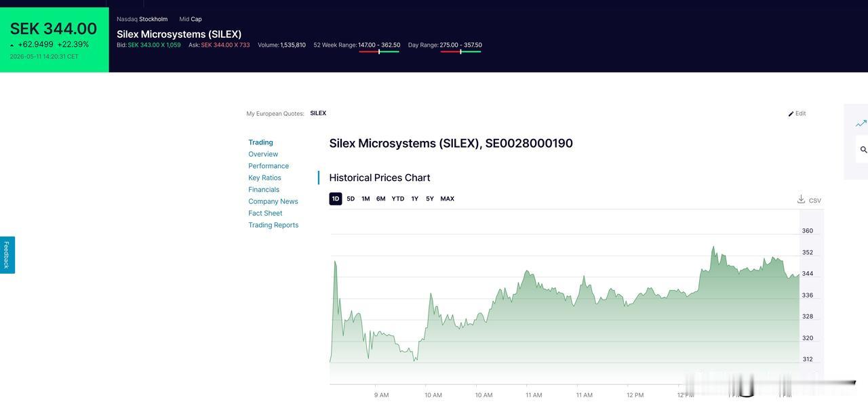868x408 pixels.
Task: Download chart data via CSV icon
Action: point(801,199)
